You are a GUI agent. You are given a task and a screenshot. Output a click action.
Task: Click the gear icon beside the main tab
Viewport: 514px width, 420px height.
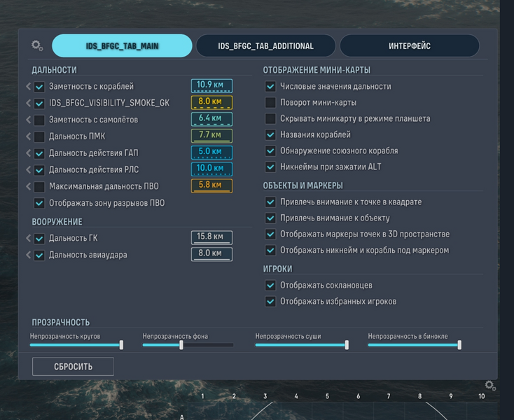37,45
